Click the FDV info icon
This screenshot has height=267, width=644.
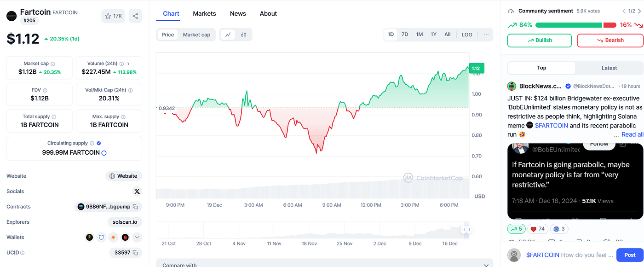pyautogui.click(x=45, y=90)
